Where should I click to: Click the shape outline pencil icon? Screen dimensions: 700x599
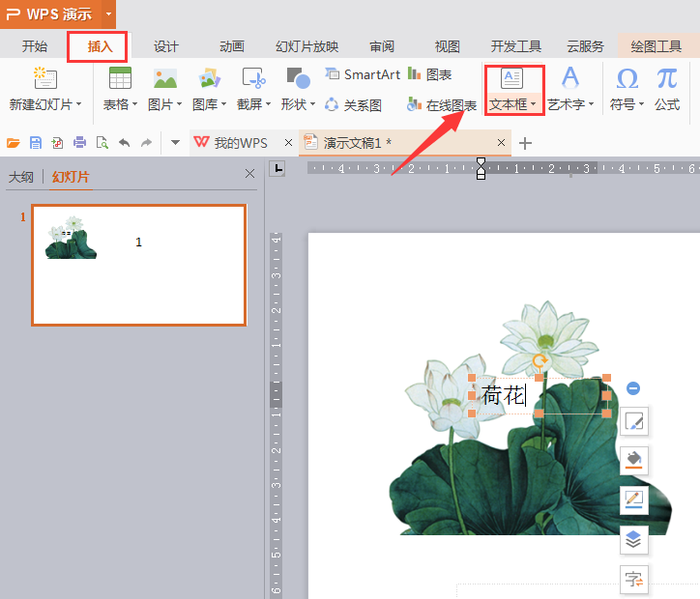click(x=634, y=500)
